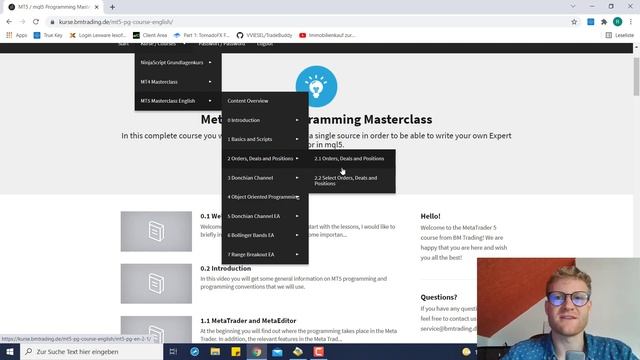Viewport: 640px width, 360px height.
Task: Go back with the browser back arrow
Action: coord(9,22)
